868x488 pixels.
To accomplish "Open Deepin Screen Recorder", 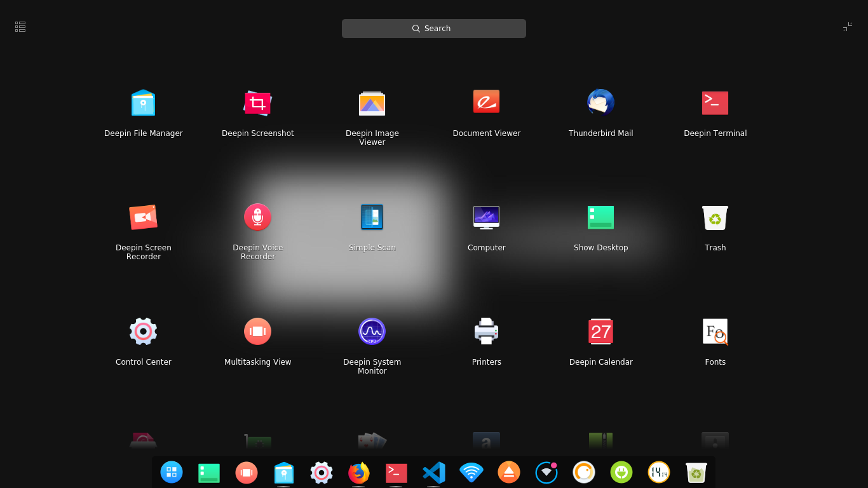I will pyautogui.click(x=144, y=217).
